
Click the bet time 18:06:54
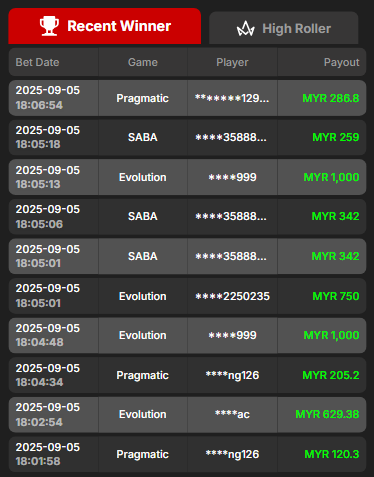click(39, 105)
